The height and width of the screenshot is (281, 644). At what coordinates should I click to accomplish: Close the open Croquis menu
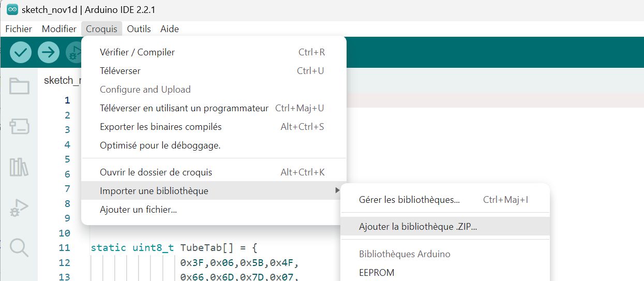[101, 29]
